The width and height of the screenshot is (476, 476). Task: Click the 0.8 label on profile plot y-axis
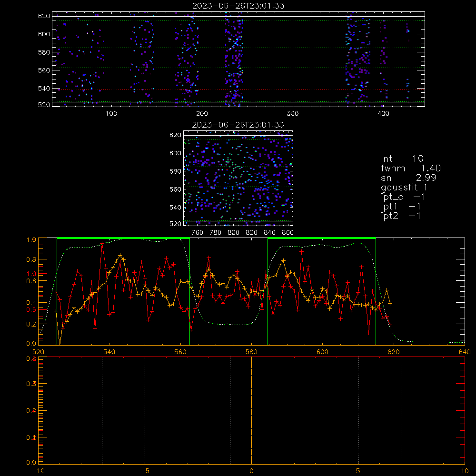[x=31, y=259]
